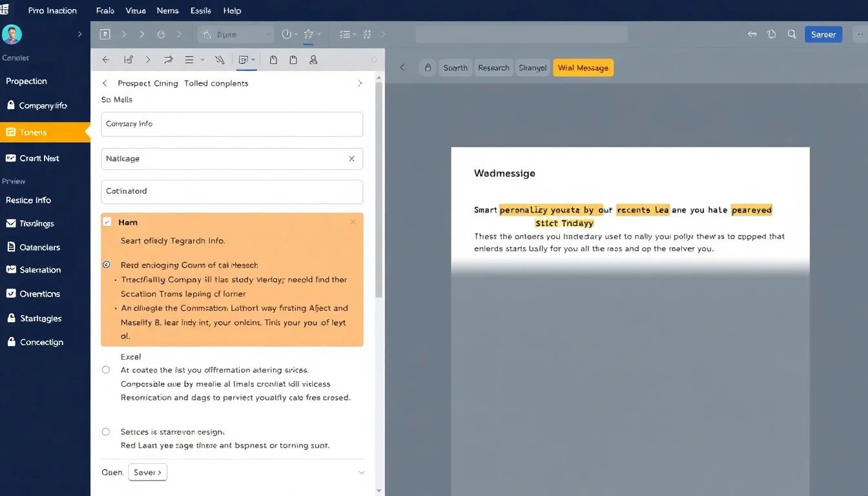Click the blue Sarcer button
Screen dimensions: 868x496
(823, 35)
